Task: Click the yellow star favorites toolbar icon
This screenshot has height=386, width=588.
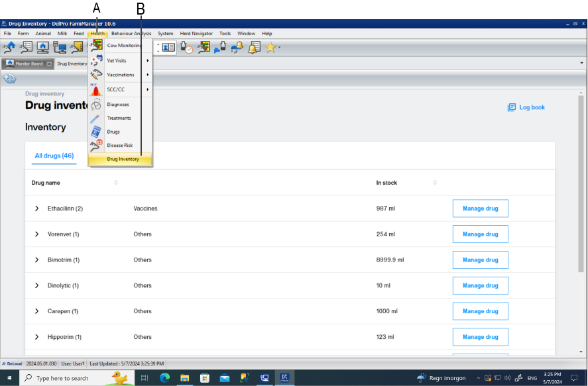Action: pos(270,48)
